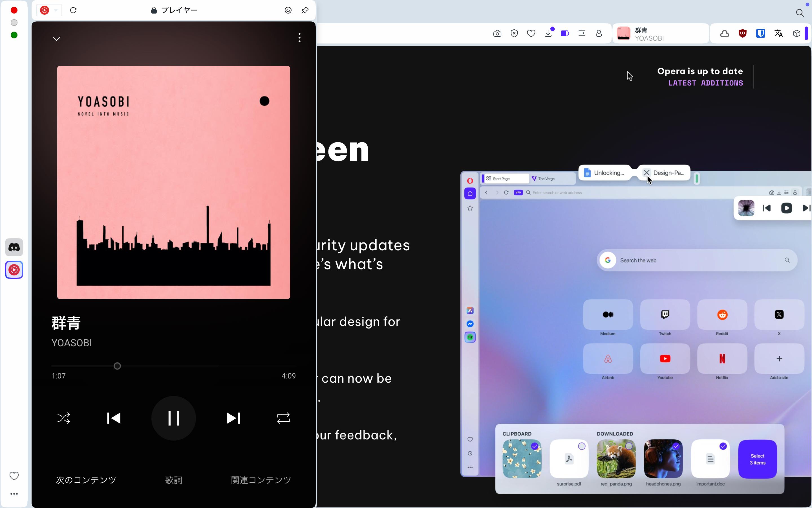Click play in the illustration's mini player
The height and width of the screenshot is (508, 812).
pyautogui.click(x=787, y=208)
